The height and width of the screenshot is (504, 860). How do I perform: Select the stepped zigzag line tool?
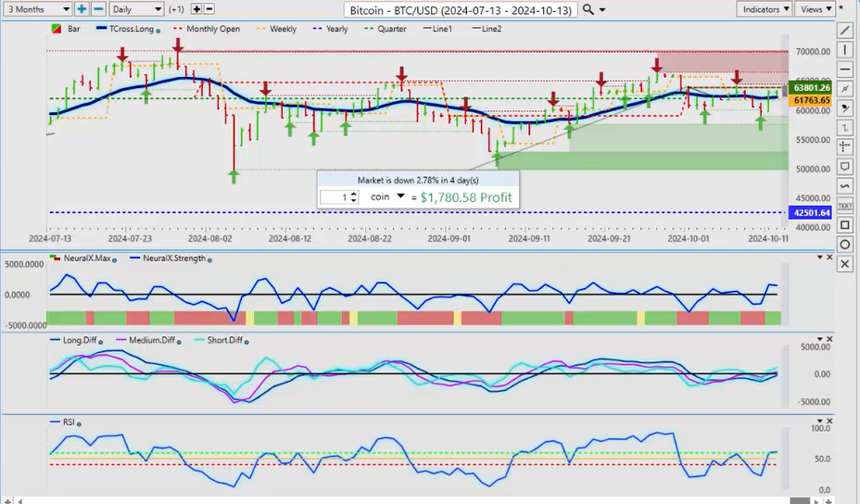coord(844,128)
